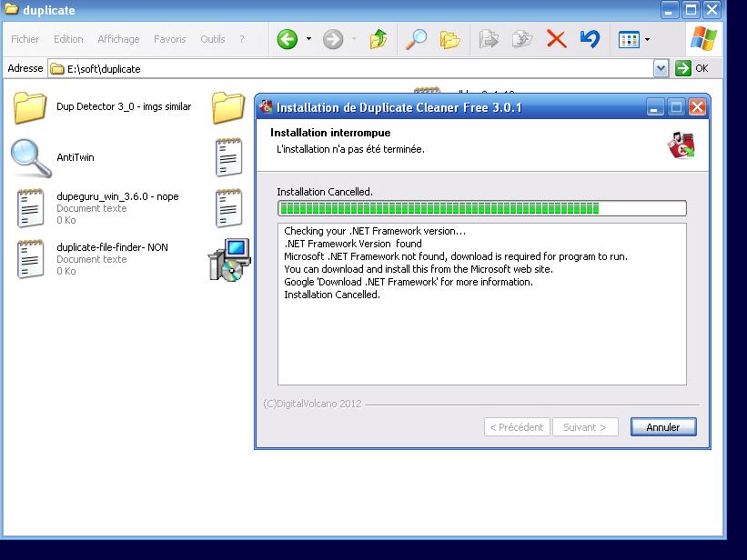Open the Affichage menu

tap(118, 39)
